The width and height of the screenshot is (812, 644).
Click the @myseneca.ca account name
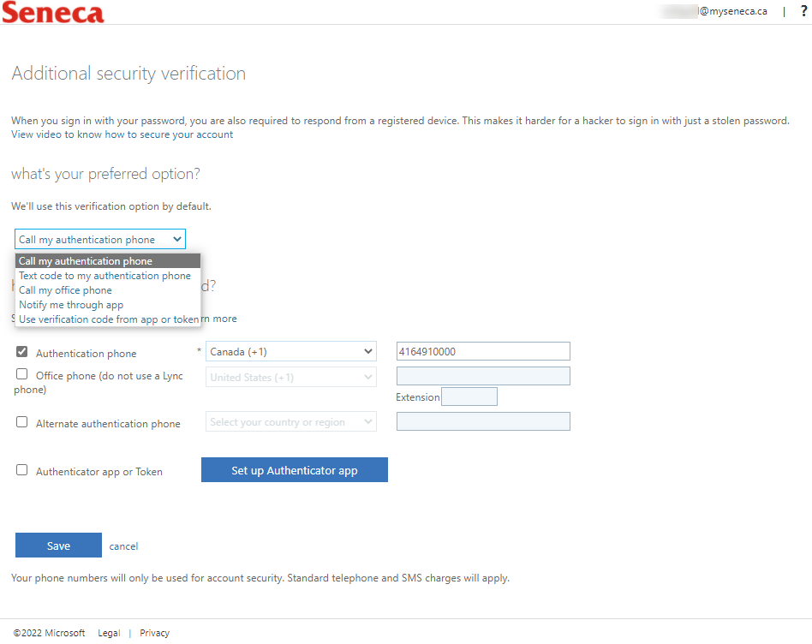click(713, 11)
